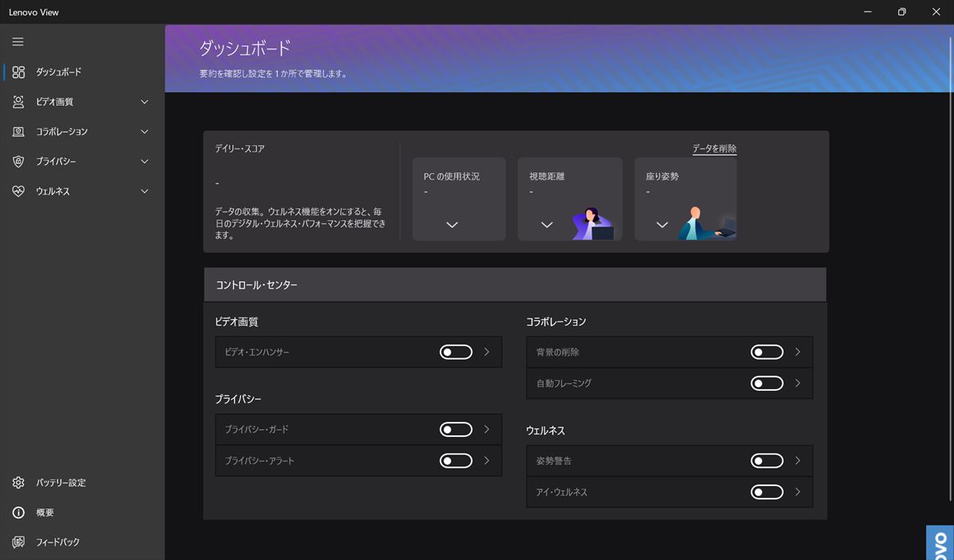Click the コラボレーション sidebar icon
Viewport: 954px width, 560px height.
pos(18,132)
